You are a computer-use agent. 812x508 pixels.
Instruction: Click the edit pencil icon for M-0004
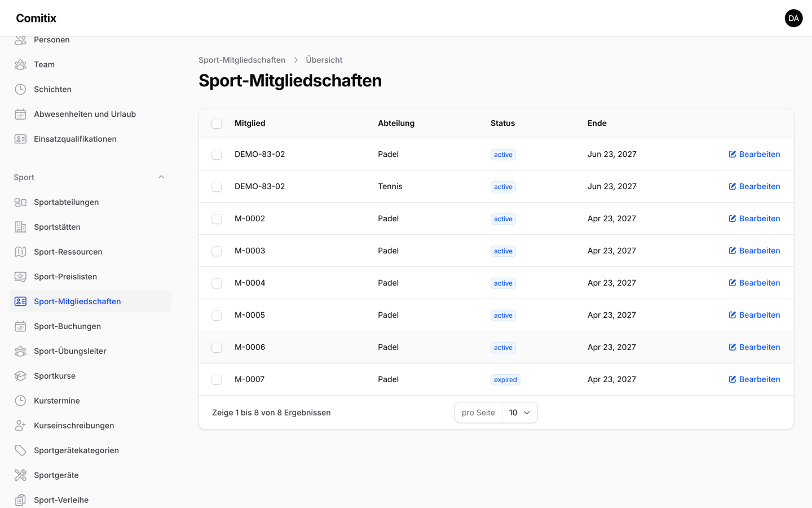point(732,283)
